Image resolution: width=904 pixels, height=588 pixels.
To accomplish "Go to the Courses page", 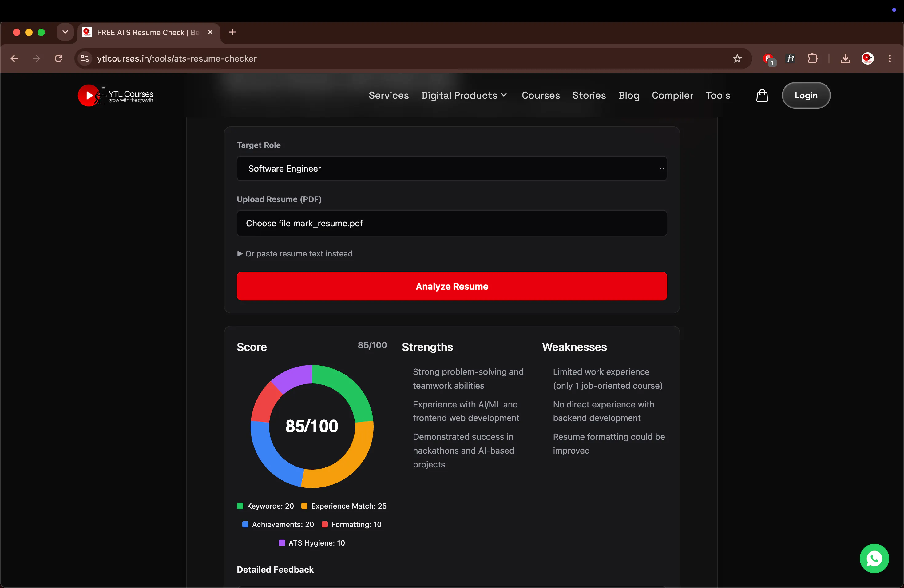I will [x=541, y=95].
